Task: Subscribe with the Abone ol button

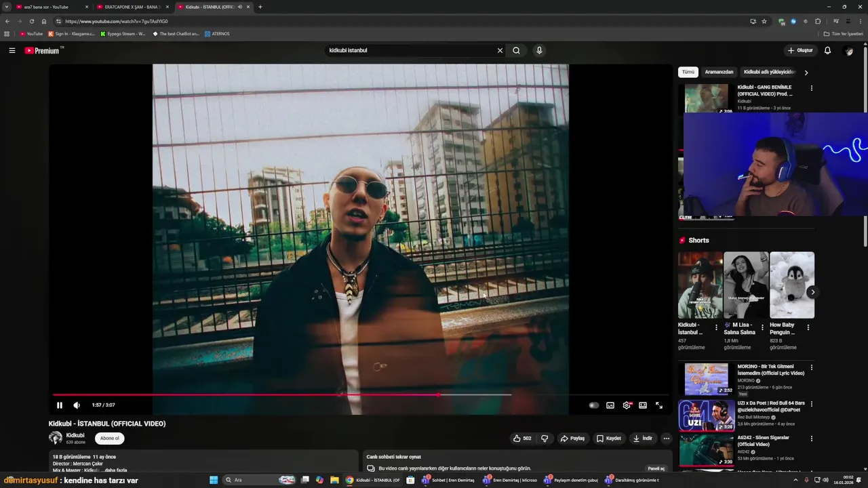Action: point(109,439)
